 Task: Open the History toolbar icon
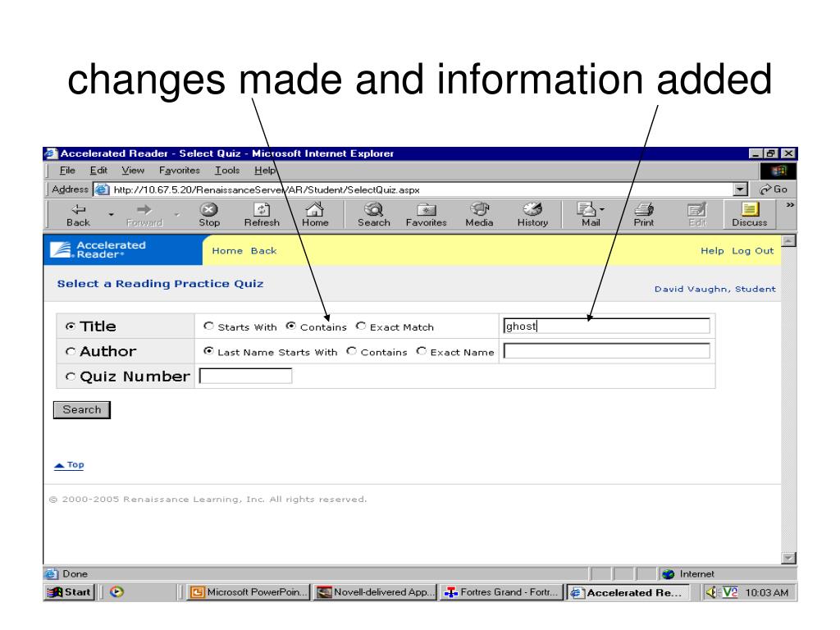click(x=532, y=209)
